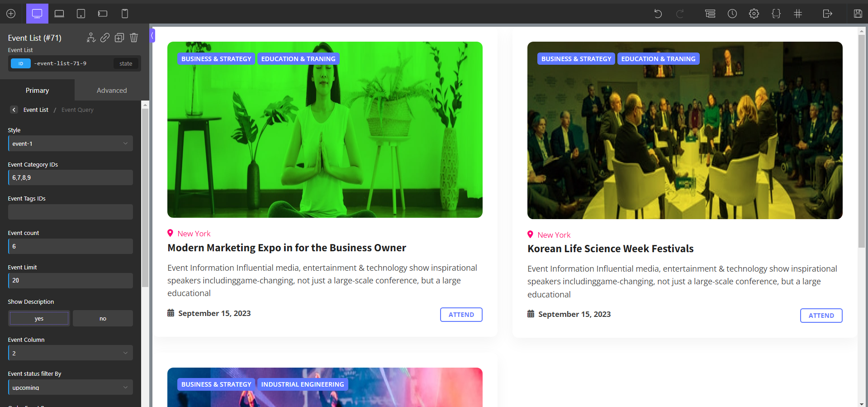The height and width of the screenshot is (407, 868).
Task: Click the Event count input field
Action: (70, 246)
